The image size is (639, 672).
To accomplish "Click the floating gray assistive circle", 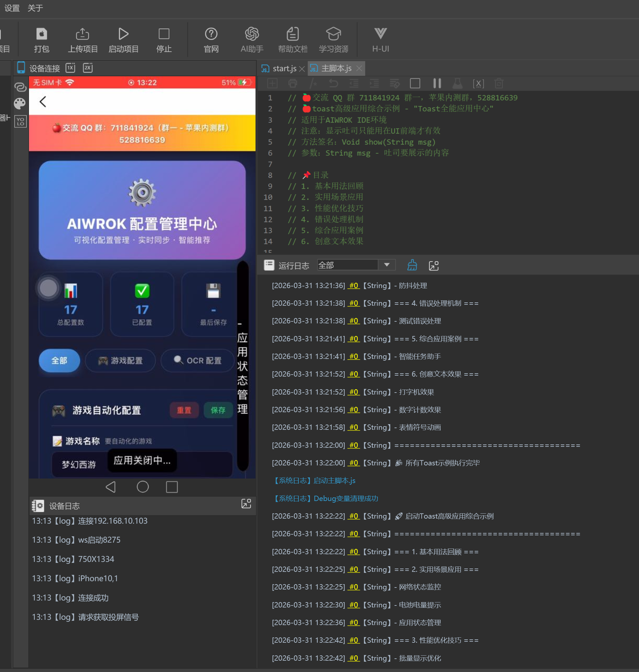I will tap(48, 288).
